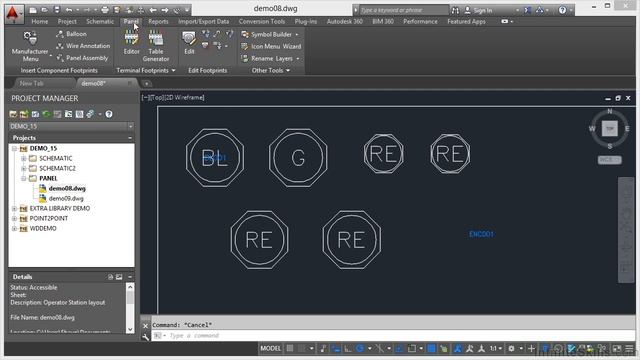This screenshot has height=360, width=640.
Task: Click the Save quick access icon
Action: point(56,10)
